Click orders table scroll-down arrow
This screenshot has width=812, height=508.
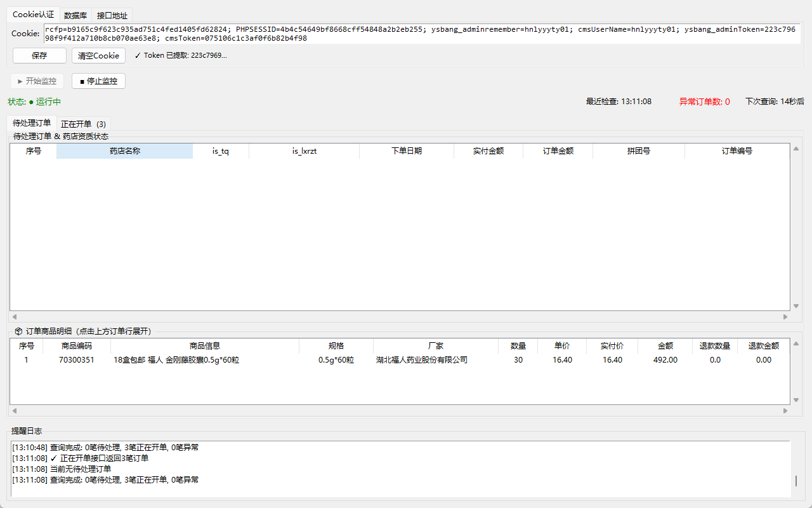pos(796,306)
